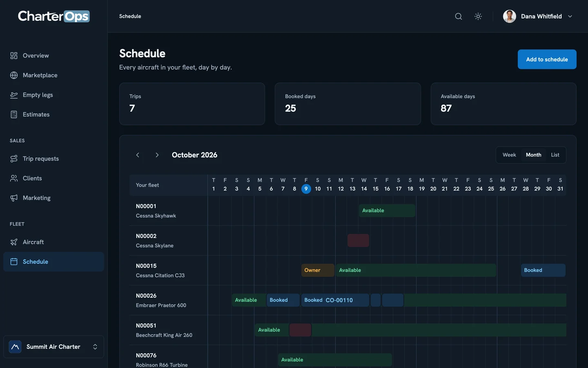Image resolution: width=588 pixels, height=368 pixels.
Task: Click the Trip requests icon
Action: point(14,159)
